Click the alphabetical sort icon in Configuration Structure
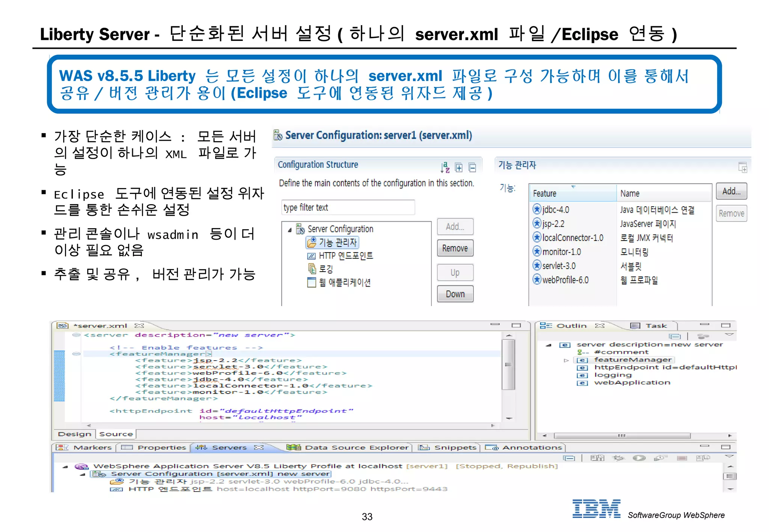The width and height of the screenshot is (769, 532). pos(445,167)
